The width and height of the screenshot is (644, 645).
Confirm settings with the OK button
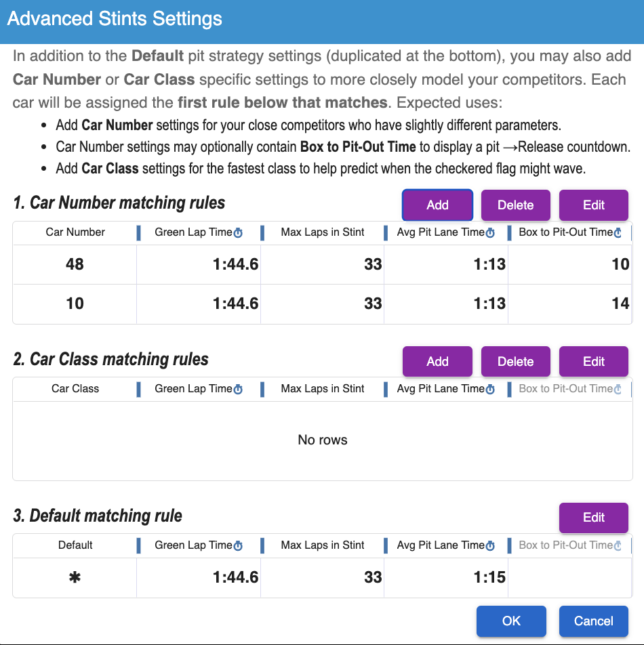(x=511, y=621)
